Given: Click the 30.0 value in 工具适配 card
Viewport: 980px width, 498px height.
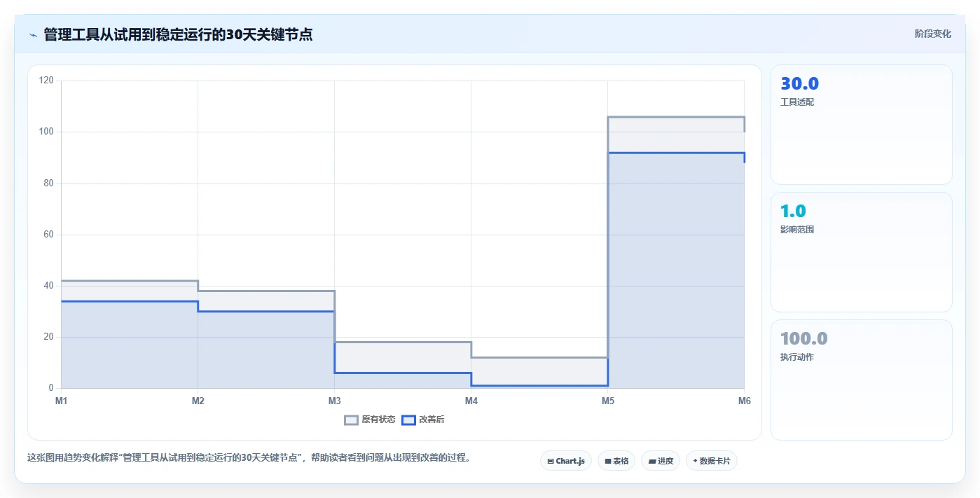Looking at the screenshot, I should pyautogui.click(x=799, y=83).
